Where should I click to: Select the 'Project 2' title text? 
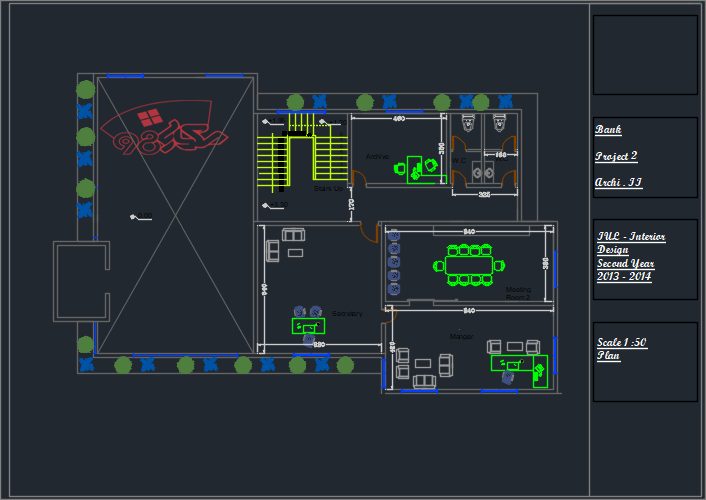pos(616,156)
